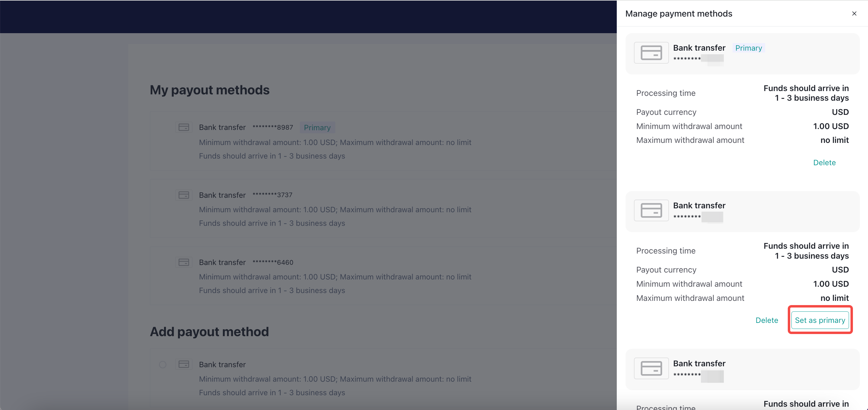Image resolution: width=868 pixels, height=410 pixels.
Task: Click card icon beside account ending 6460
Action: (184, 262)
